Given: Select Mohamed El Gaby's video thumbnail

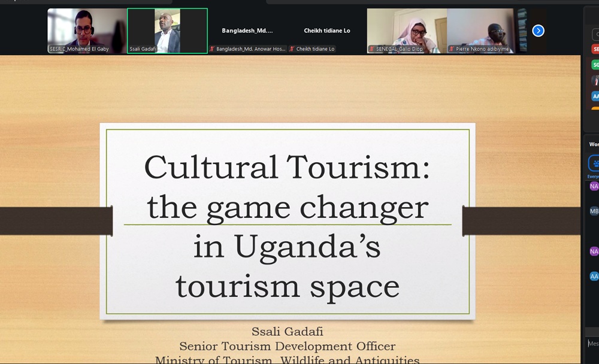Looking at the screenshot, I should (x=87, y=31).
